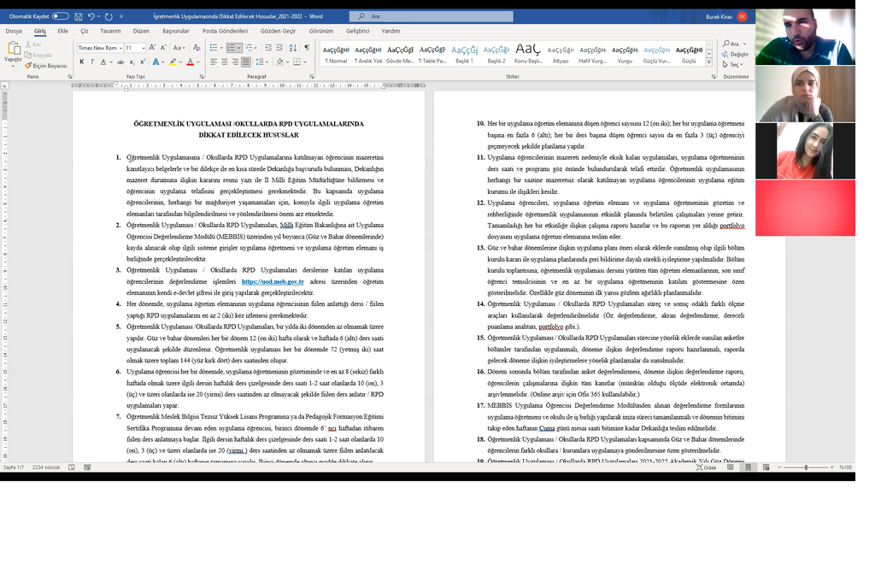Click the Burak Kiras account avatar
Viewport: 875px width, 588px height.
(743, 17)
